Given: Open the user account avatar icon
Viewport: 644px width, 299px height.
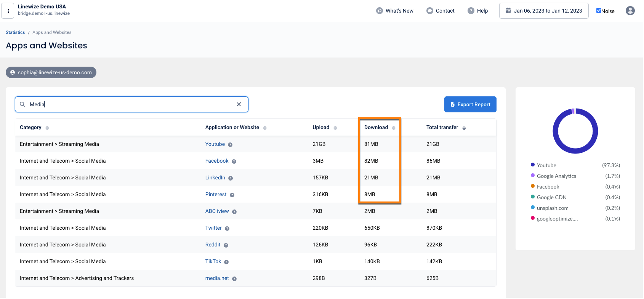Looking at the screenshot, I should coord(630,11).
